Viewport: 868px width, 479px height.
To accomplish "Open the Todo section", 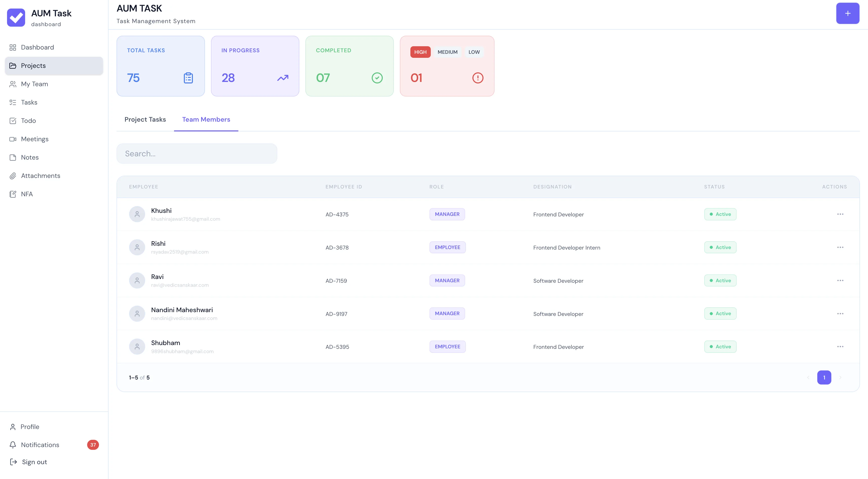I will point(54,121).
